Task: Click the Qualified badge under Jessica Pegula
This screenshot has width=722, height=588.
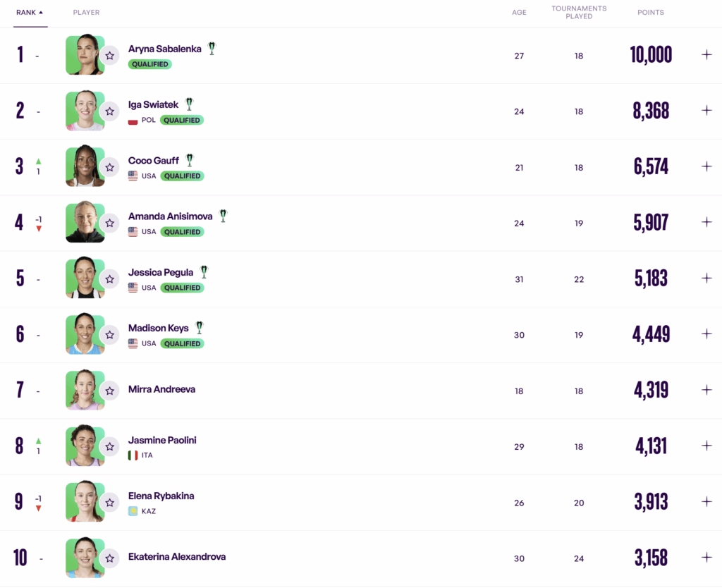Action: coord(182,288)
